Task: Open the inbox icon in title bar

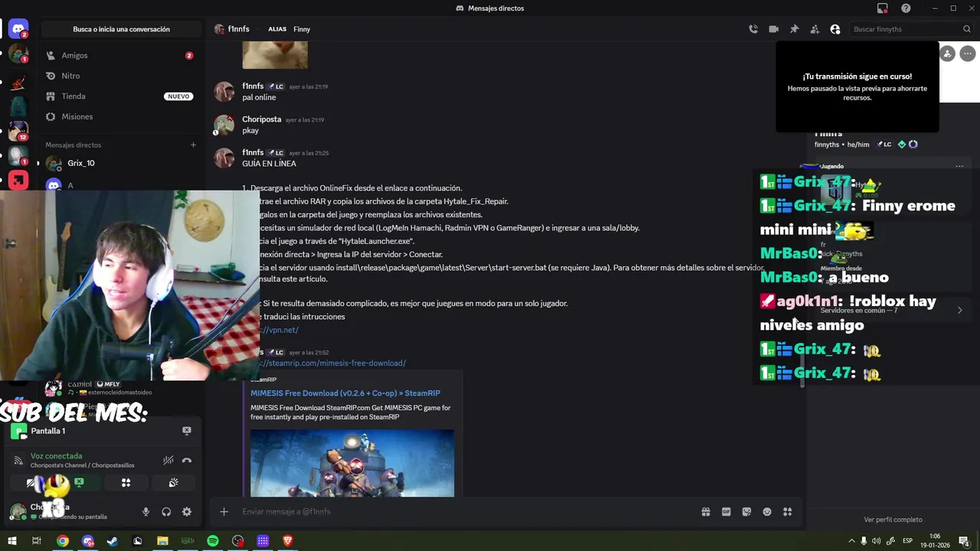Action: click(x=883, y=8)
